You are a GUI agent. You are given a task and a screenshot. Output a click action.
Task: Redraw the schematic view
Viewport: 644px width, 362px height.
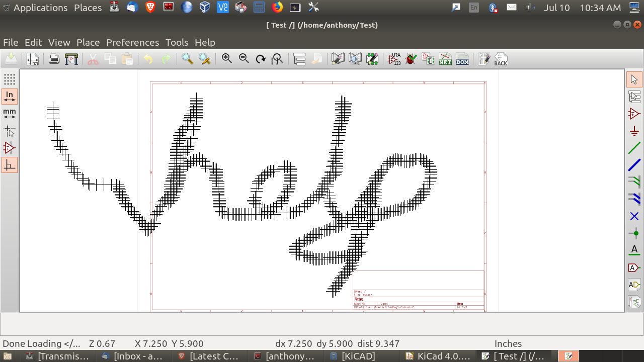point(261,59)
